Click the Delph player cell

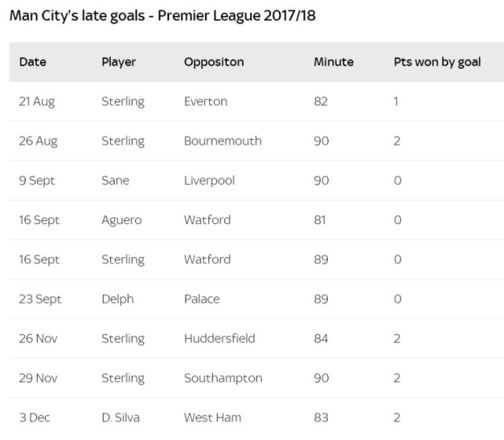[118, 299]
